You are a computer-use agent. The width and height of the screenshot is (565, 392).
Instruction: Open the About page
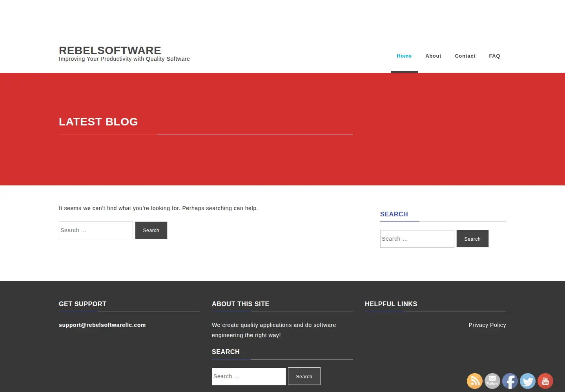tap(433, 56)
